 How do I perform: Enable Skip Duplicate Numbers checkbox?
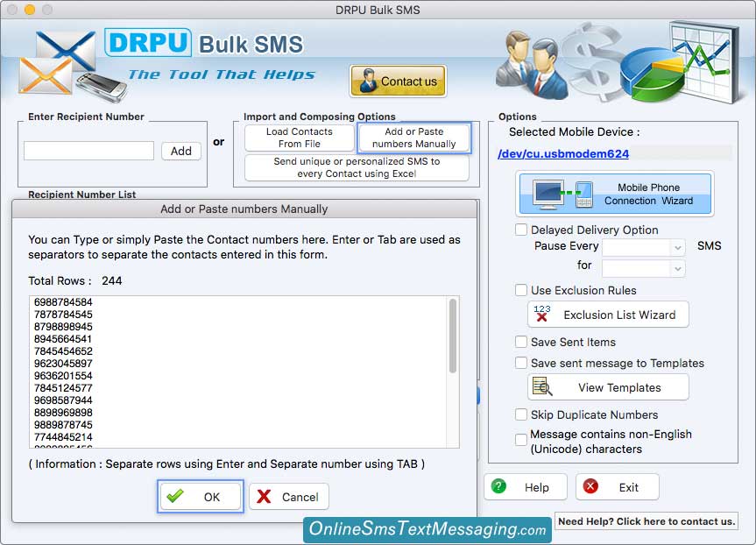(521, 414)
